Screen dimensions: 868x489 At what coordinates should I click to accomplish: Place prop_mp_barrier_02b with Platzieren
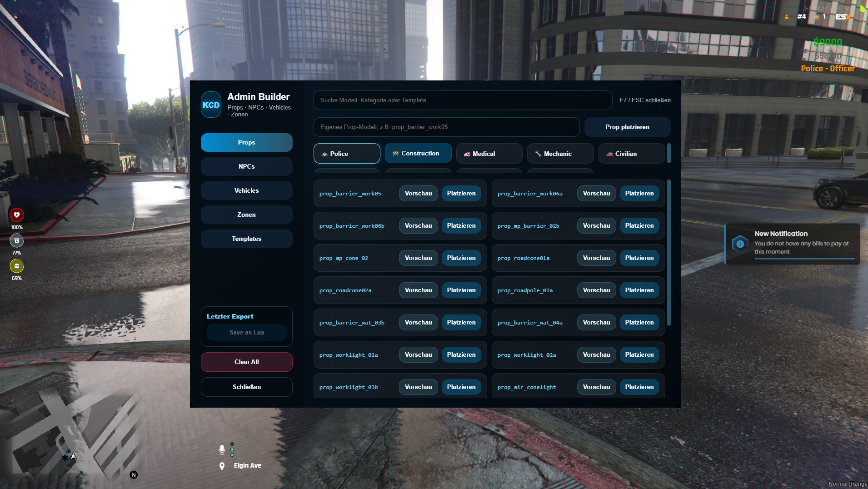(x=639, y=226)
